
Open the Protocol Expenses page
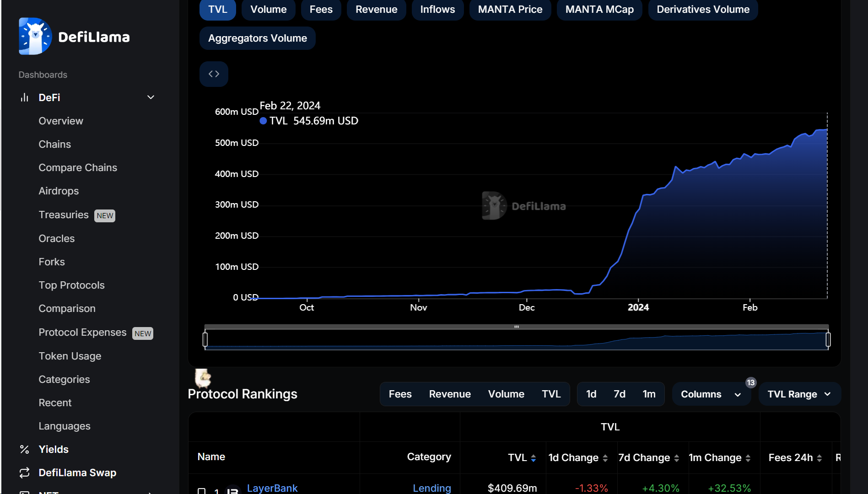click(x=82, y=332)
